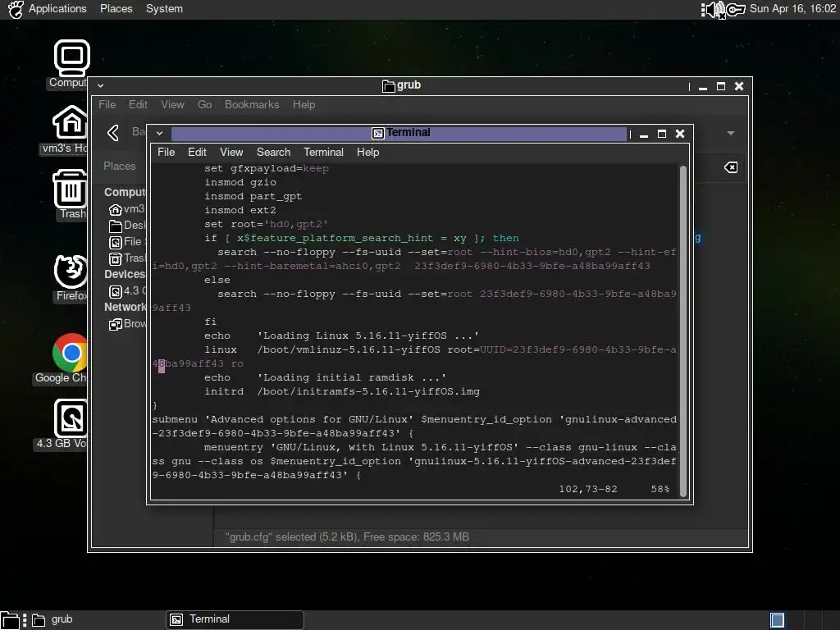The height and width of the screenshot is (630, 840).
Task: Minimize the Terminal window
Action: coord(644,134)
